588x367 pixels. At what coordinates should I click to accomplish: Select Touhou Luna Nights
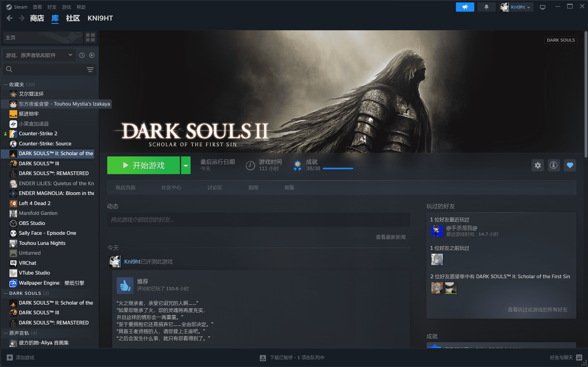42,243
